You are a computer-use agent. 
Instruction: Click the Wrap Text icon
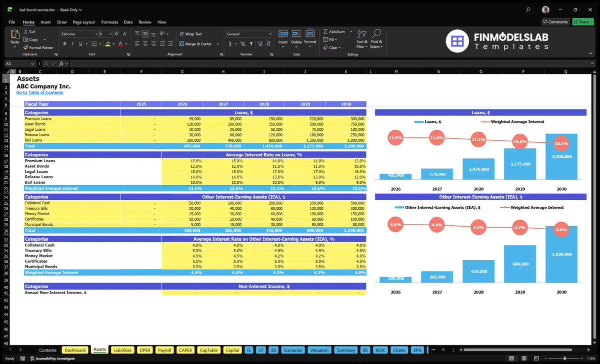coord(181,34)
